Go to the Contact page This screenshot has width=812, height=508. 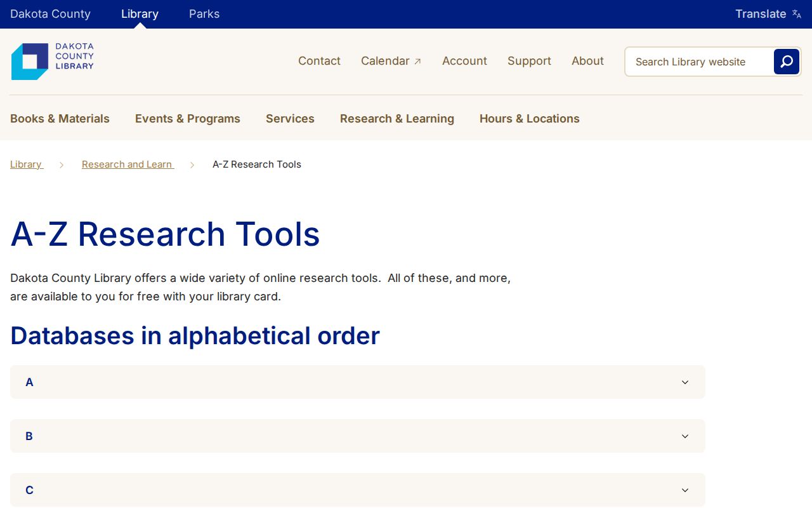[319, 61]
